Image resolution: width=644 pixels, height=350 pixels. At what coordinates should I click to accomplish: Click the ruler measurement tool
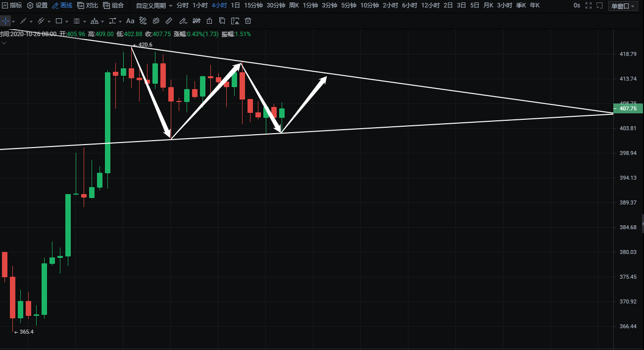pyautogui.click(x=169, y=21)
